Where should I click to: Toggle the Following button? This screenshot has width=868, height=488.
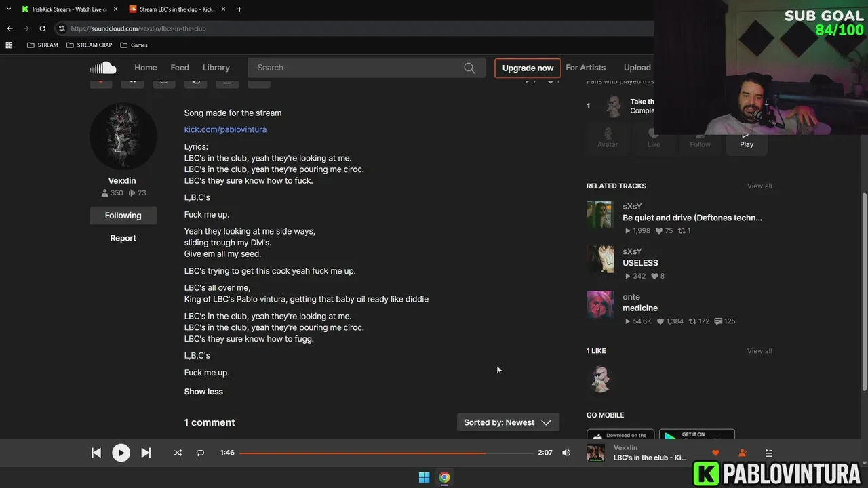point(123,216)
